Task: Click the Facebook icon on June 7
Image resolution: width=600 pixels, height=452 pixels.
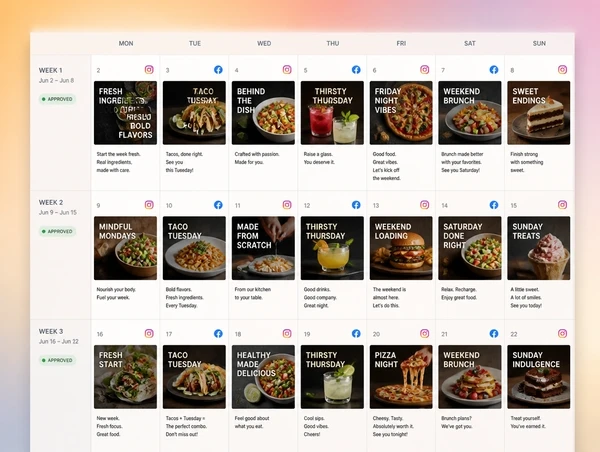Action: 494,70
